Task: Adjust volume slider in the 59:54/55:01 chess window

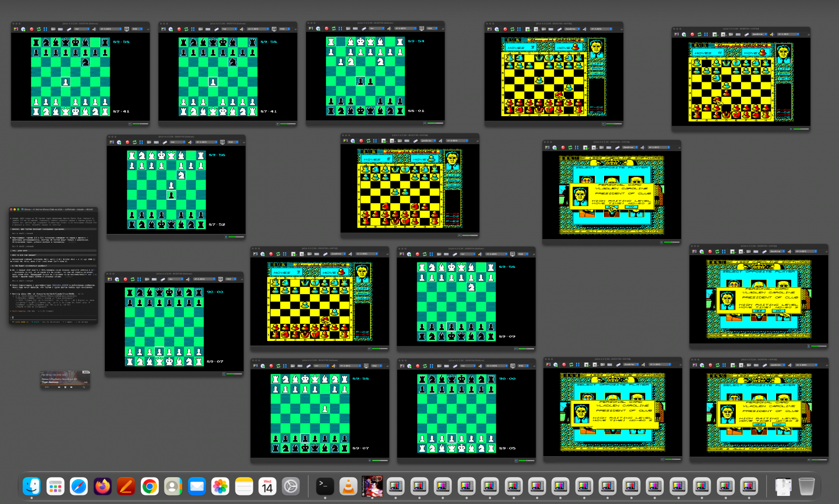Action: (x=435, y=123)
